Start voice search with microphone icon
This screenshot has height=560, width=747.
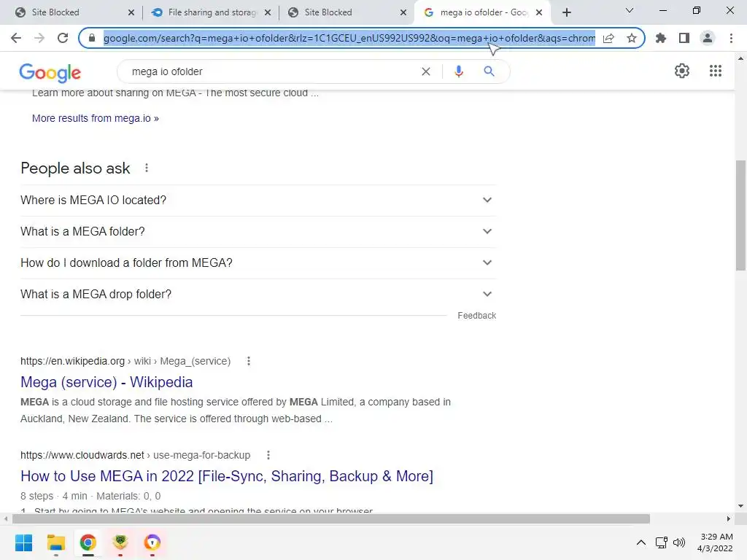click(x=458, y=71)
